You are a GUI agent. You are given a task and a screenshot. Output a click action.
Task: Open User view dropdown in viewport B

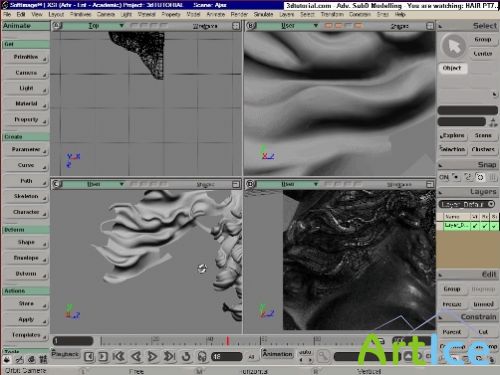click(287, 26)
